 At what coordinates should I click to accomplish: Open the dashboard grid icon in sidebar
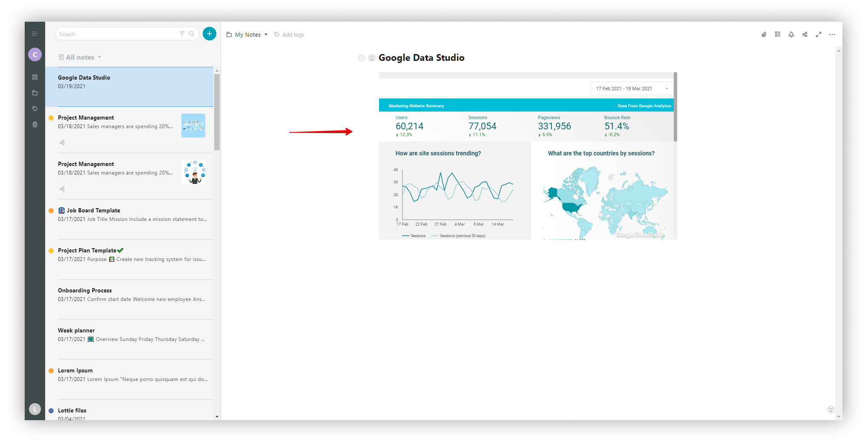pyautogui.click(x=35, y=77)
